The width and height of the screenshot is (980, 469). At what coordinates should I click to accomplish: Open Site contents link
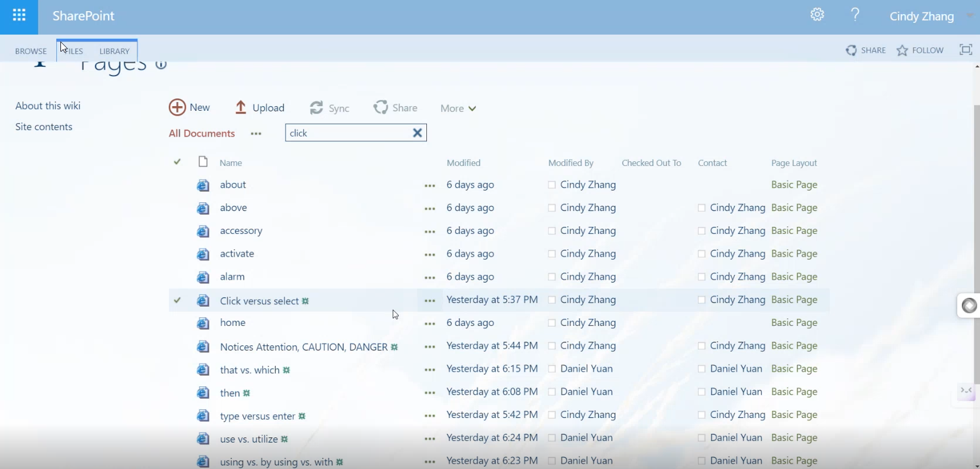pyautogui.click(x=44, y=127)
